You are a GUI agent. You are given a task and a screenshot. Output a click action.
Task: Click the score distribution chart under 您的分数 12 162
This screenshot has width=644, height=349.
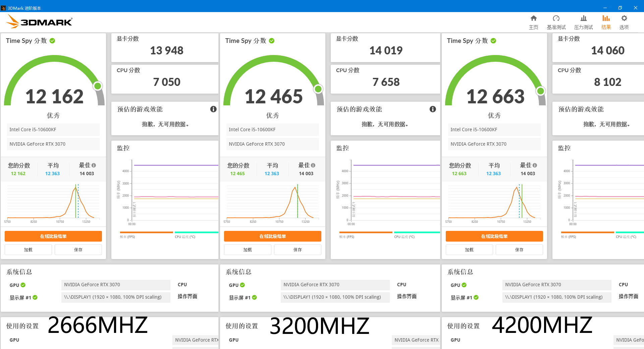[53, 203]
